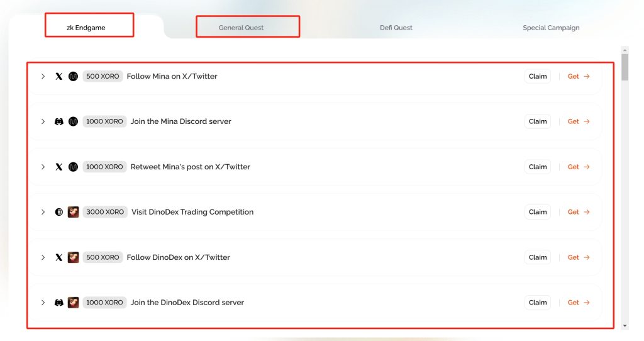Screen dimensions: 644x341
Task: Click the 1000 XORO badge on Mina Discord row
Action: pos(105,121)
